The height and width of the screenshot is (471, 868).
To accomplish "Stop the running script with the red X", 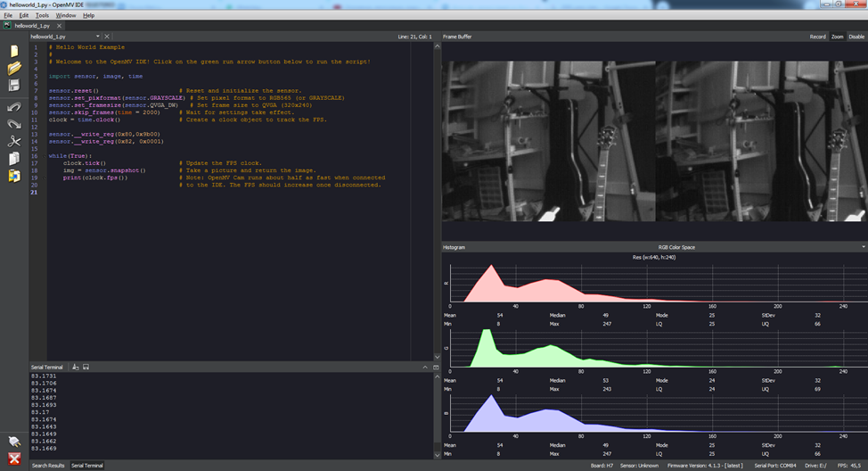I will (x=14, y=459).
